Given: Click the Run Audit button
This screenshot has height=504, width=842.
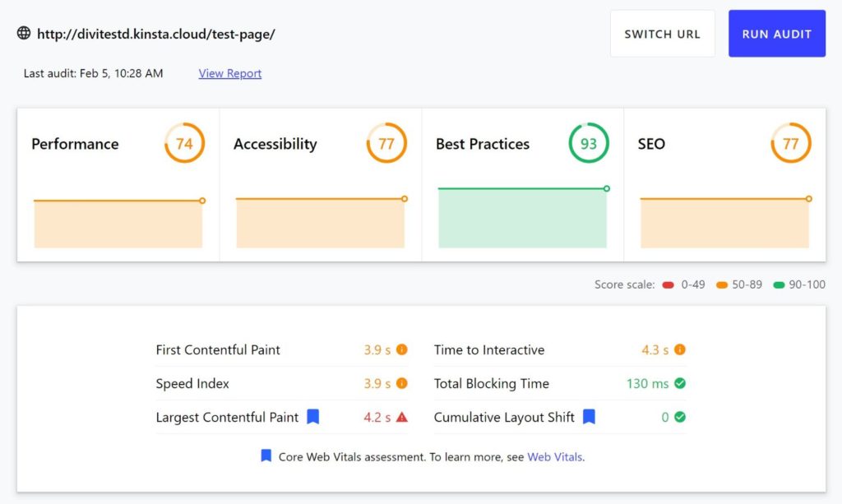Looking at the screenshot, I should (776, 33).
